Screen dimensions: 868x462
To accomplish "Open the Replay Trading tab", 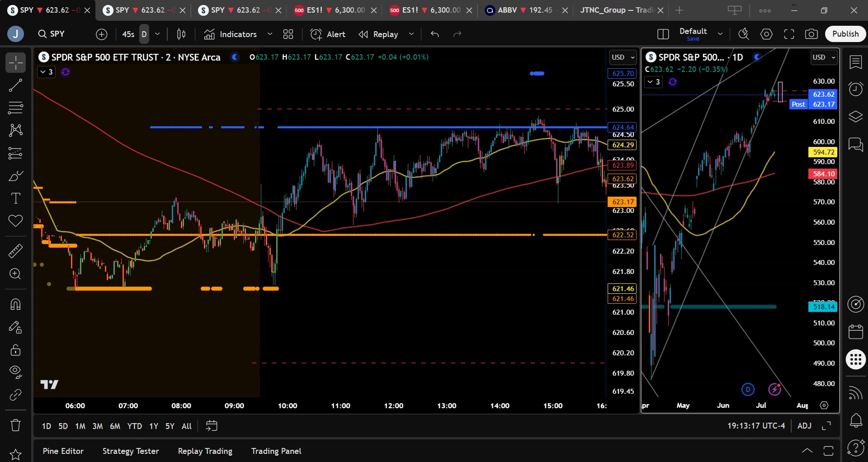I will point(205,451).
